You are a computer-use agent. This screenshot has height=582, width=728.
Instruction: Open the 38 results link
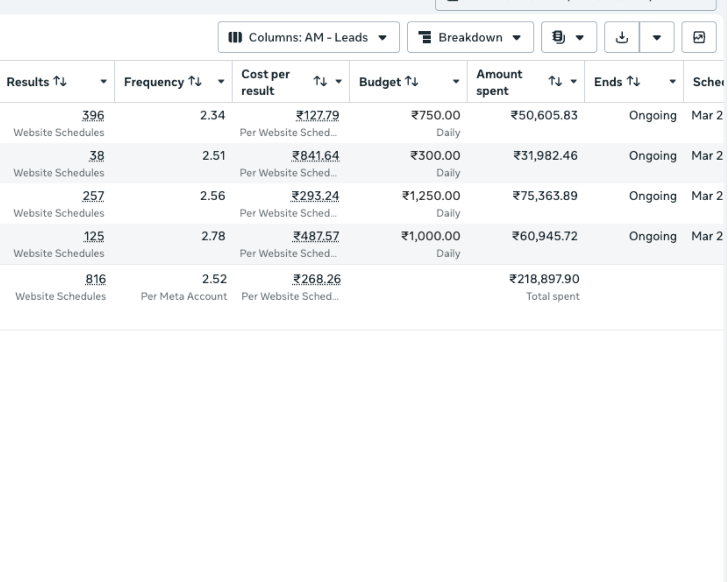[97, 156]
